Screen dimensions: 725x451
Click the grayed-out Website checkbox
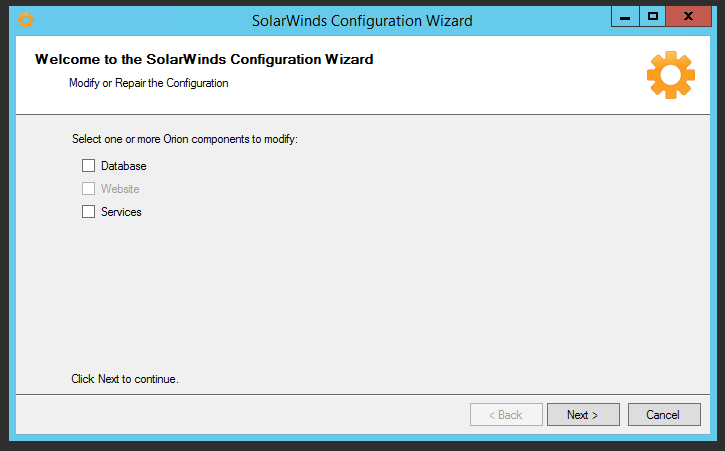coord(89,189)
